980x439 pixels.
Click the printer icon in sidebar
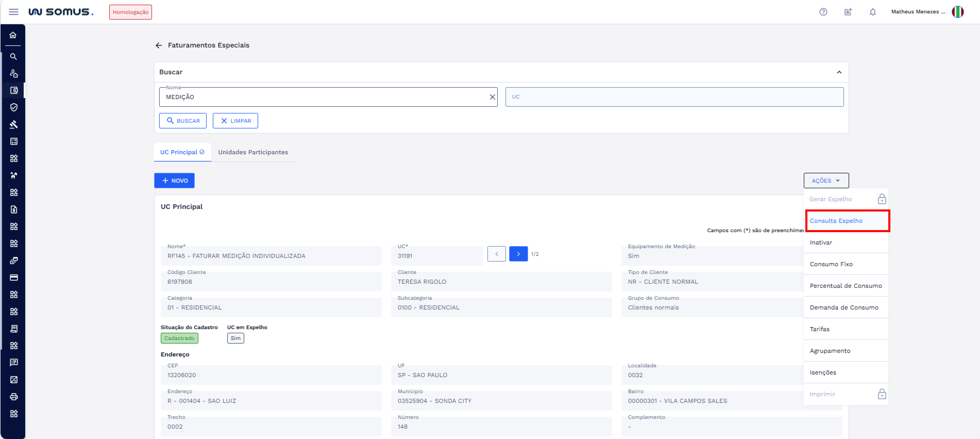point(14,397)
